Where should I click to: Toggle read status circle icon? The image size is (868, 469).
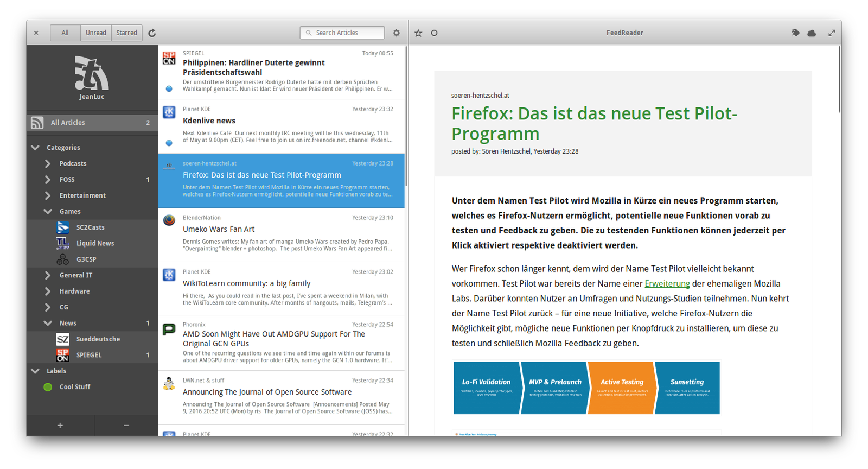[434, 33]
